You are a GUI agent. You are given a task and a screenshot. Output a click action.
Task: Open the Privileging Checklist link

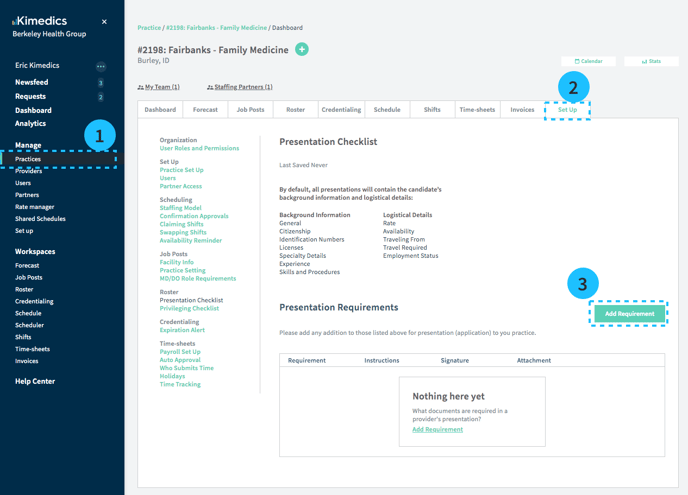189,308
